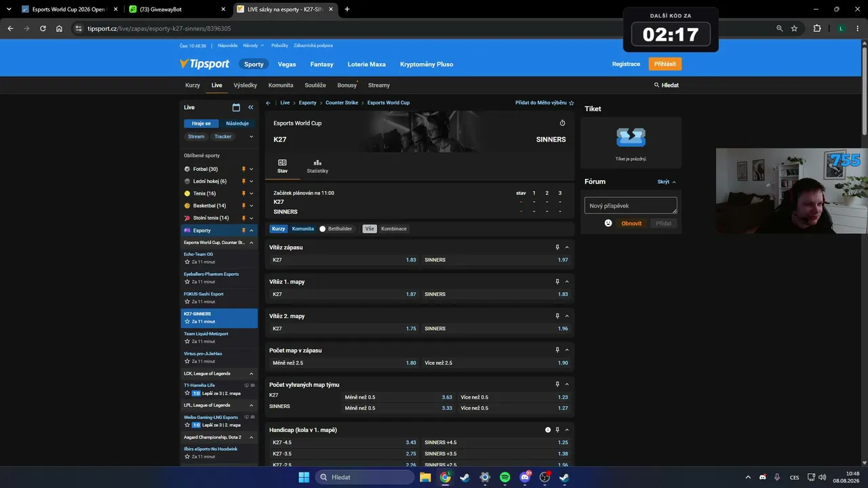Add match to Můj výběr

coord(545,103)
